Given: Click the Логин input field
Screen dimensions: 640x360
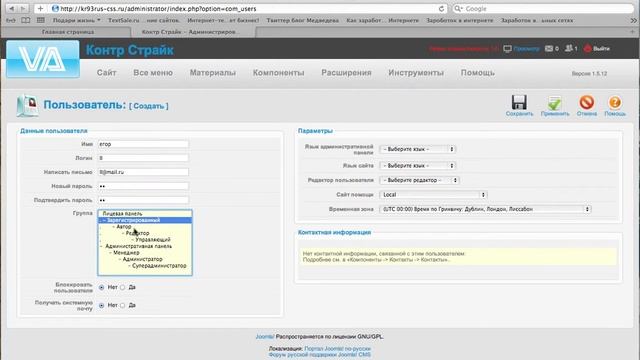Looking at the screenshot, I should [x=143, y=158].
